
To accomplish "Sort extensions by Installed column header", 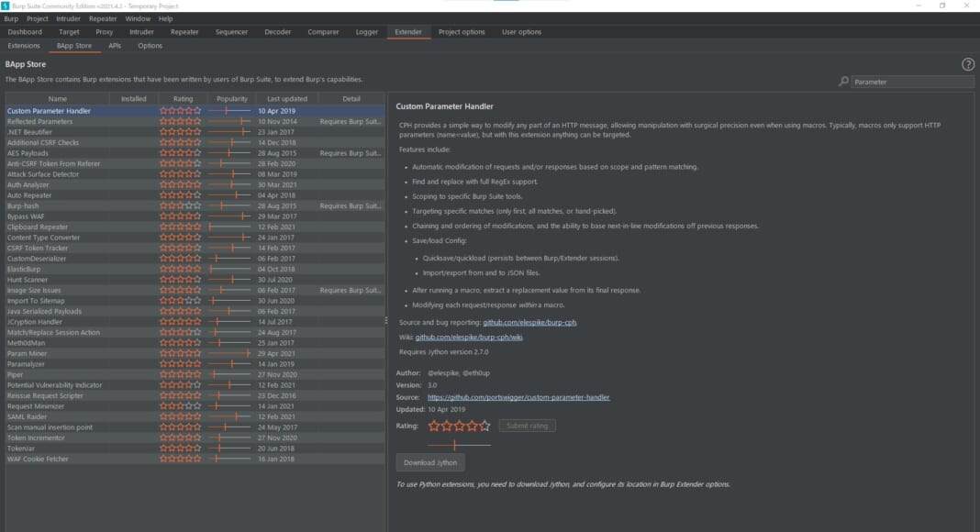I will coord(134,98).
